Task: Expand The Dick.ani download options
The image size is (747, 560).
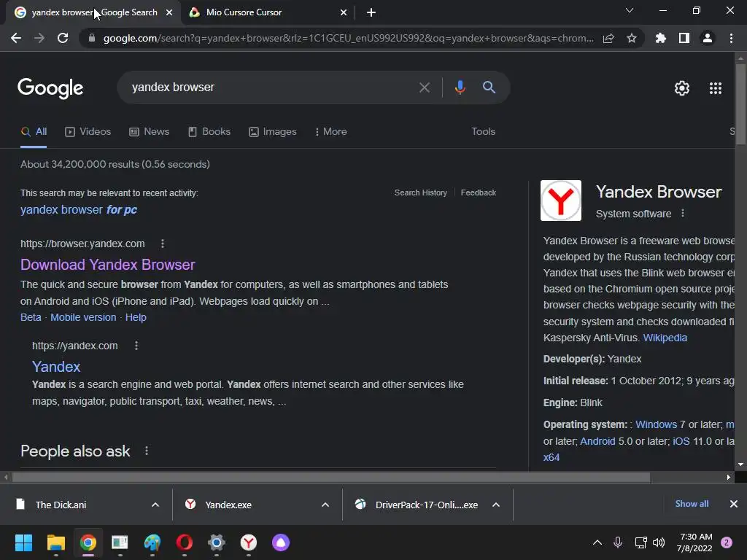Action: [x=155, y=505]
